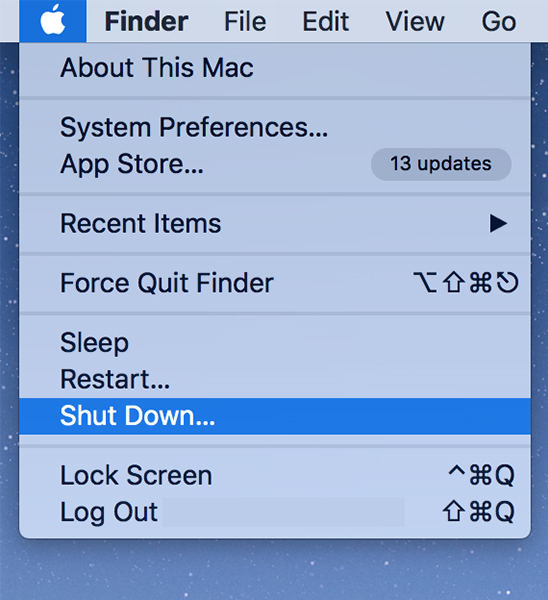The image size is (548, 600).
Task: Choose Lock Screen
Action: click(x=275, y=476)
